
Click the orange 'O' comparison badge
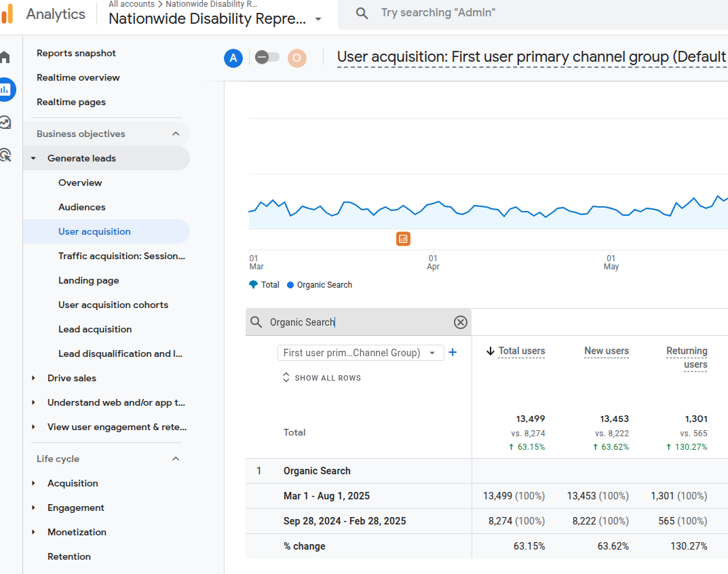(296, 58)
